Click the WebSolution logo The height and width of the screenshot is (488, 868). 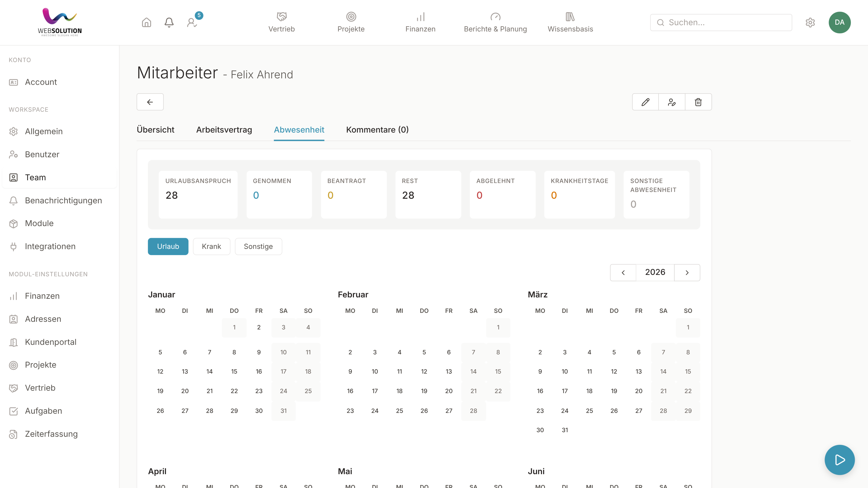[60, 22]
